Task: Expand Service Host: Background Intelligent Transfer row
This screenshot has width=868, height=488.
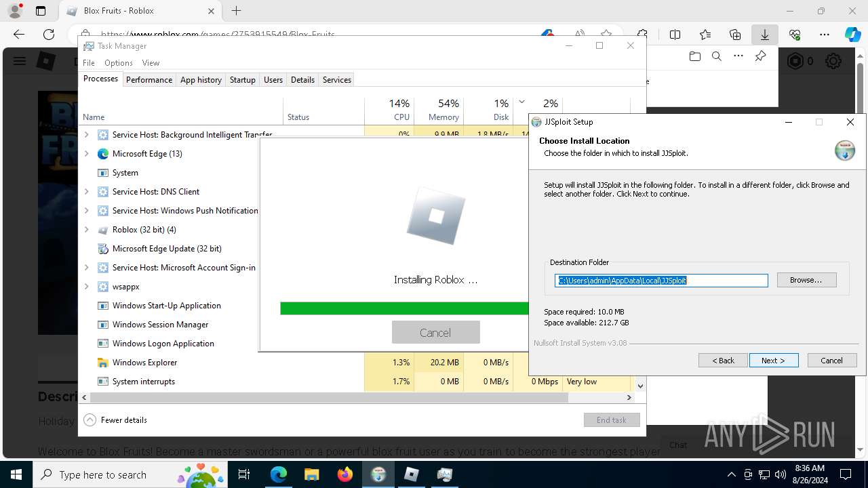Action: click(x=86, y=135)
